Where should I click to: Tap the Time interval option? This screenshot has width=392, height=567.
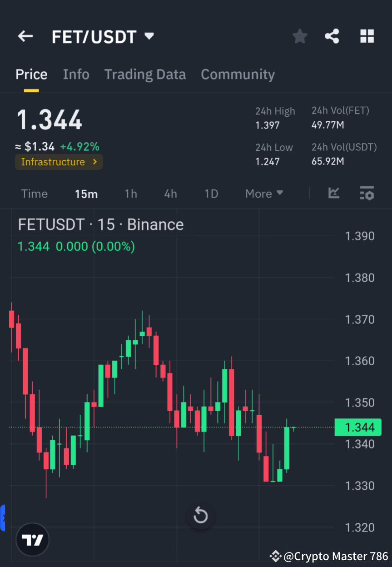[34, 194]
